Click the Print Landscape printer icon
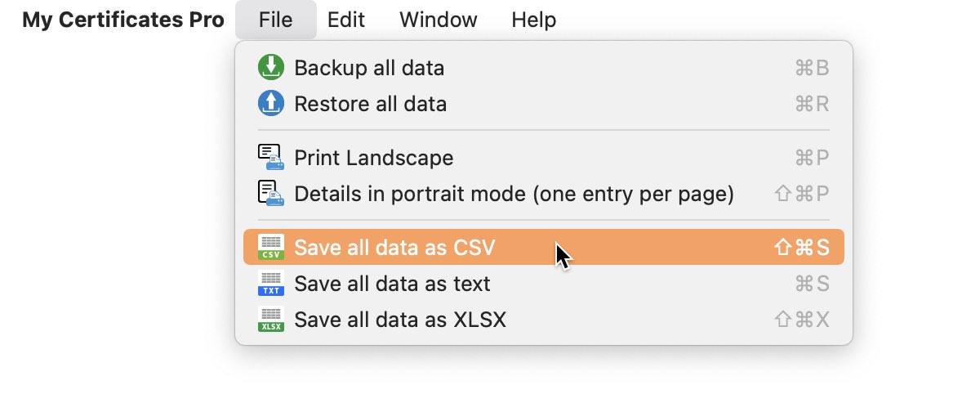 click(270, 157)
